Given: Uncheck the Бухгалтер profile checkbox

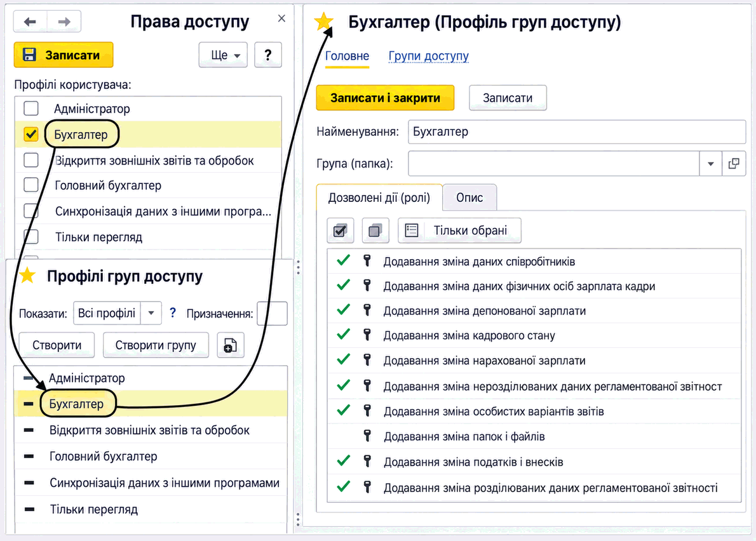Looking at the screenshot, I should pos(31,134).
